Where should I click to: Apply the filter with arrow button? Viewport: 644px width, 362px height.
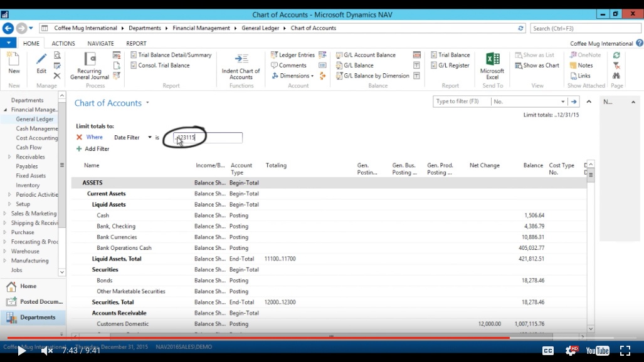pyautogui.click(x=574, y=101)
